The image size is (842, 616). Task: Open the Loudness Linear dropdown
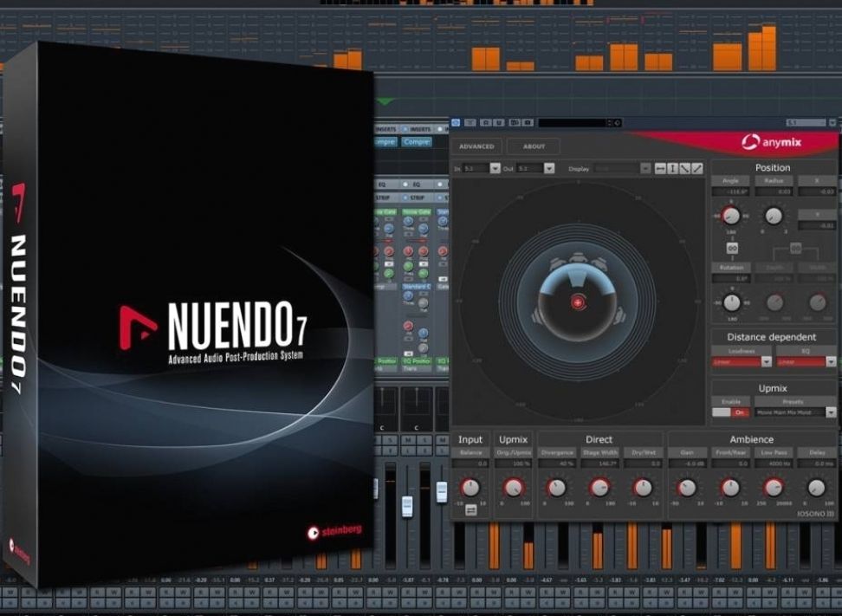742,362
